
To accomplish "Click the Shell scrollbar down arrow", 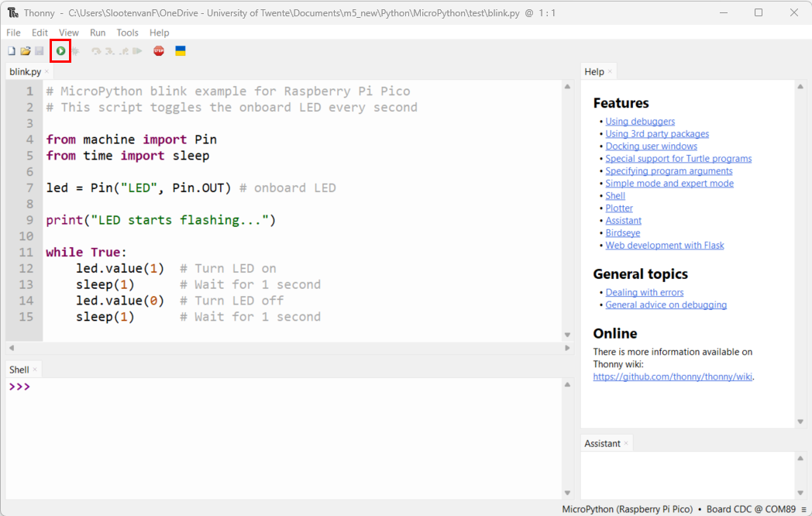I will click(568, 493).
